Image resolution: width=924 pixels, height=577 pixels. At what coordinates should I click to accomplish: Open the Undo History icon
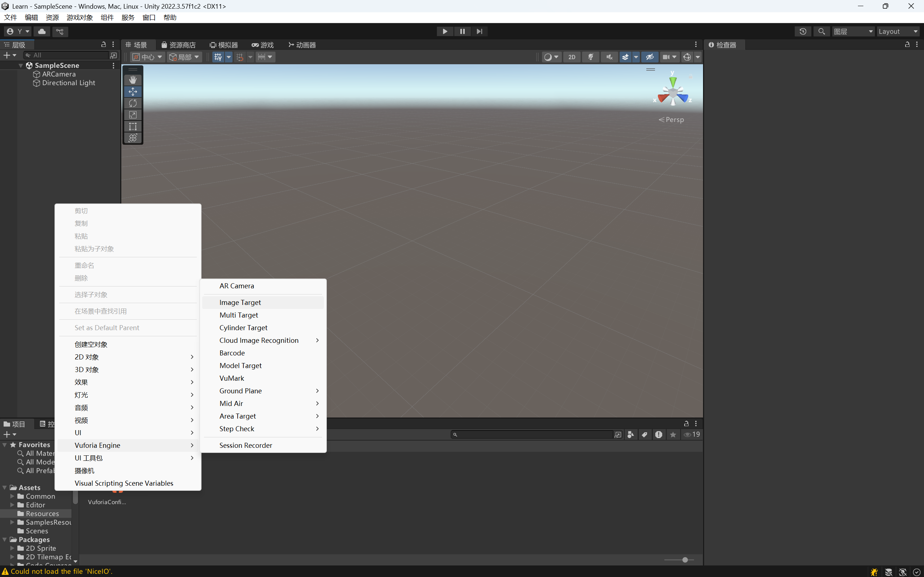[803, 31]
